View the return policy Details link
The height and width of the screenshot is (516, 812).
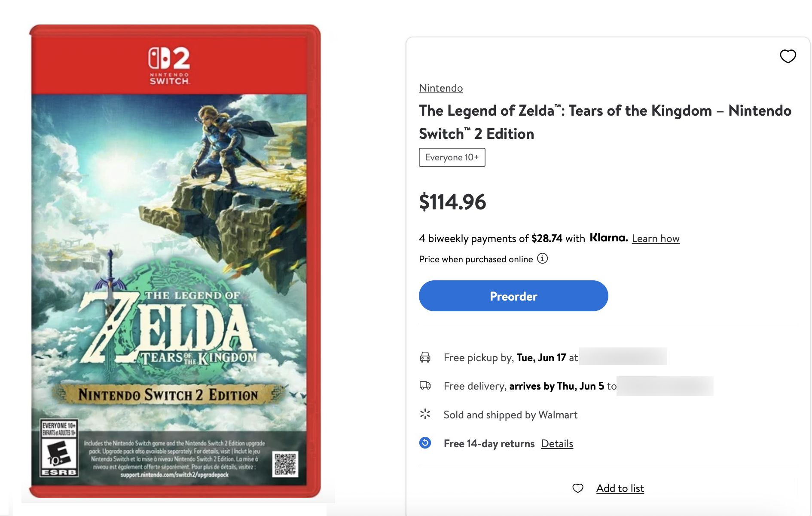pos(557,444)
